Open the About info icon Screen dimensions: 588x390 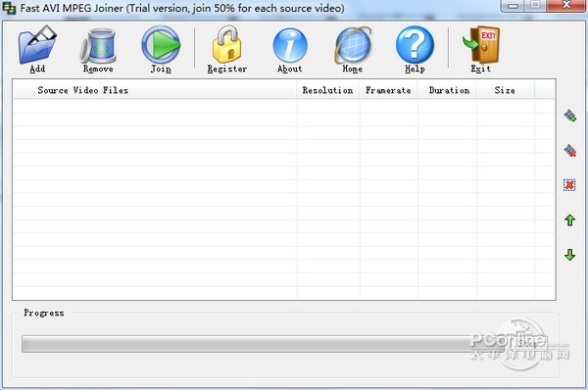[x=290, y=45]
